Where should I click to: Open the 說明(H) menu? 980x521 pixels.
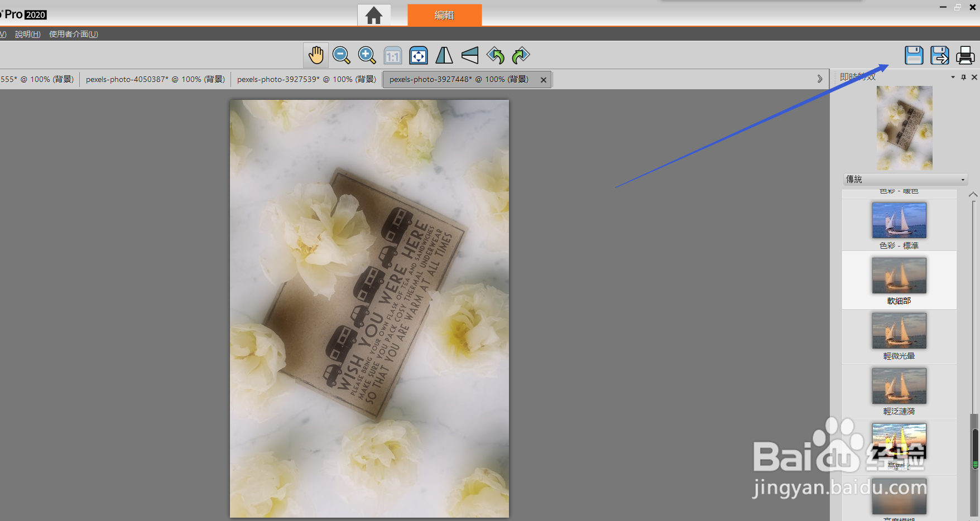28,34
